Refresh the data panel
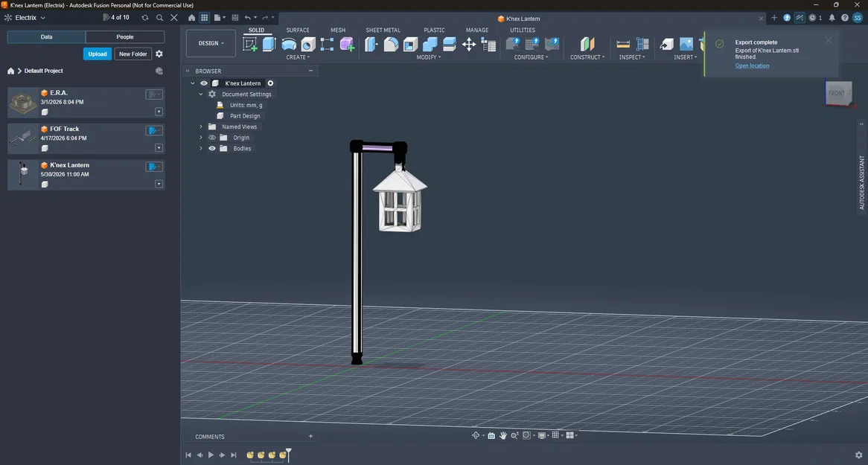The image size is (868, 465). tap(145, 18)
